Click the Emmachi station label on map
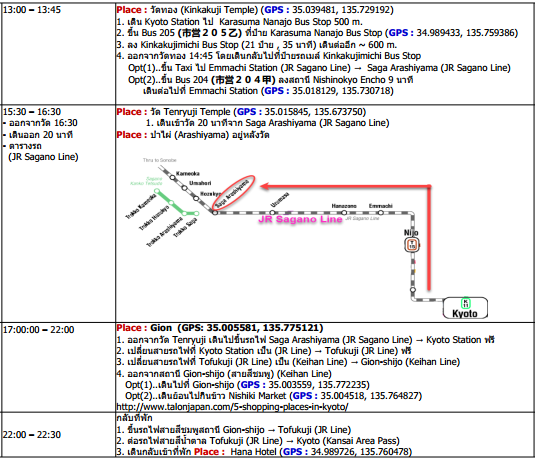 (380, 206)
